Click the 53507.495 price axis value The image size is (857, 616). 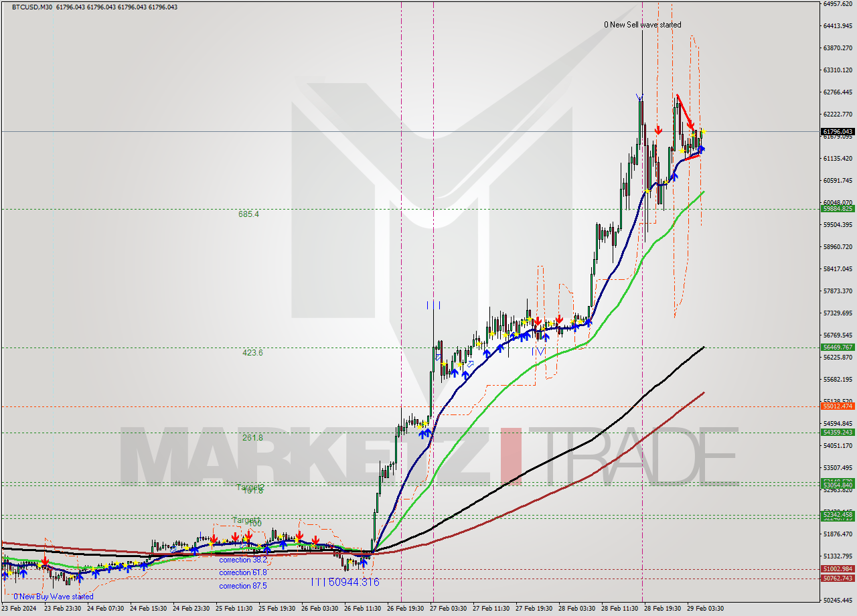pyautogui.click(x=838, y=468)
